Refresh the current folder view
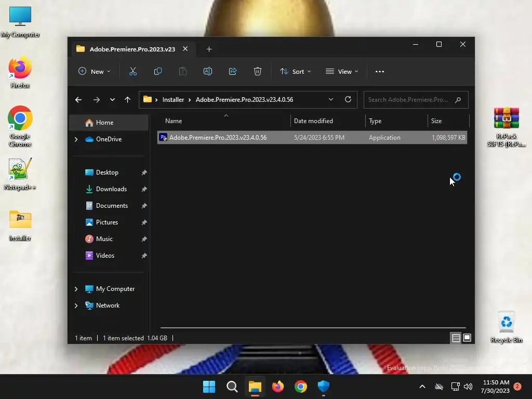Image resolution: width=532 pixels, height=399 pixels. click(348, 99)
